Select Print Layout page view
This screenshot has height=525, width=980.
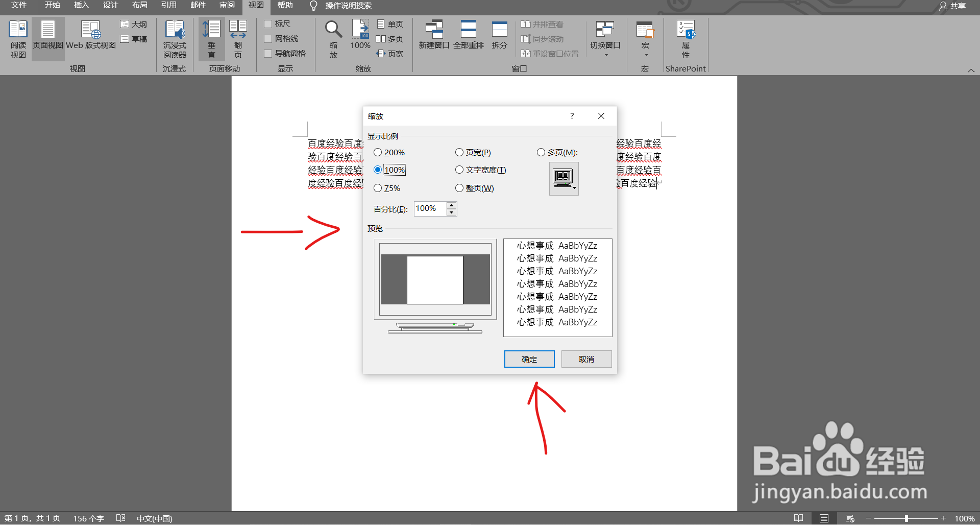[x=48, y=39]
